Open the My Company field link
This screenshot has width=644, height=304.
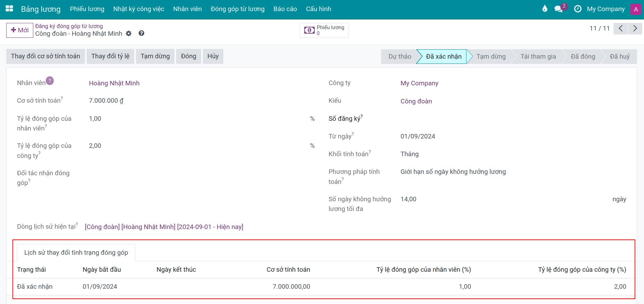coord(419,83)
